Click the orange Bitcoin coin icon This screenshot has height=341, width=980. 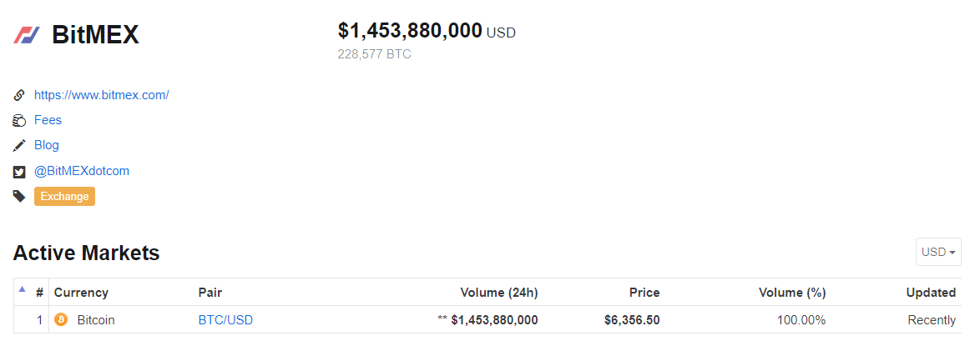(61, 319)
